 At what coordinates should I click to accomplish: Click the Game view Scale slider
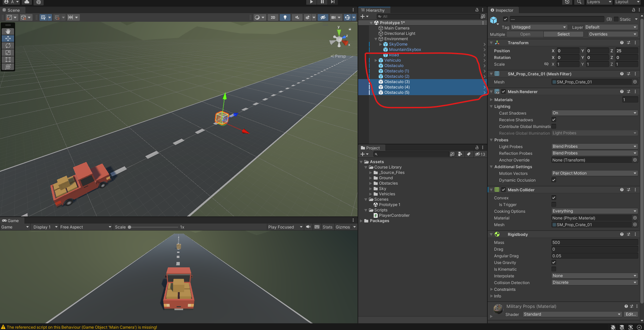(x=153, y=227)
